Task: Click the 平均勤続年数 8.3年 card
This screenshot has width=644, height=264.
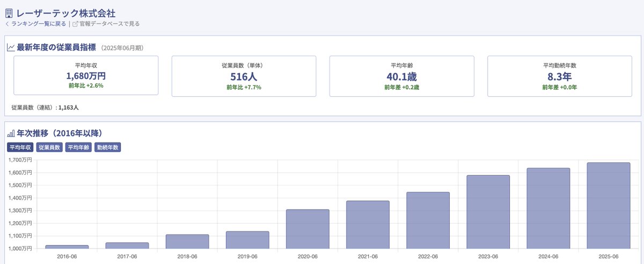Action: click(x=560, y=76)
